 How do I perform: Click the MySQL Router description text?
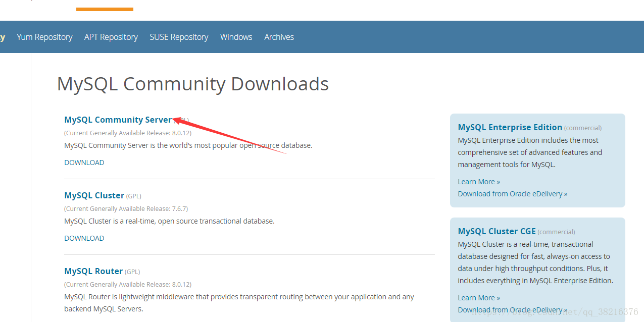[239, 303]
